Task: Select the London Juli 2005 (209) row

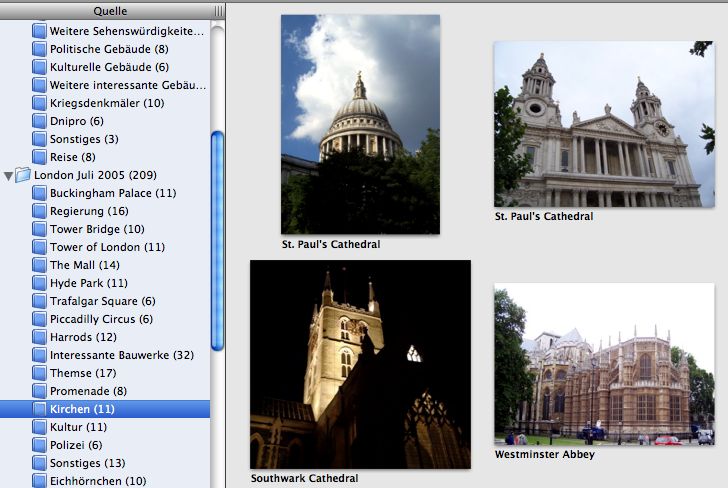Action: 105,175
